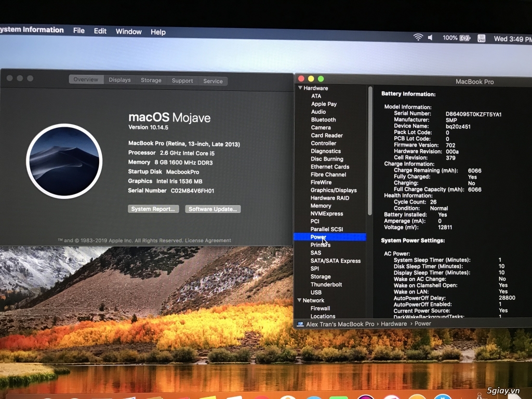Click the battery serial number D864095T0KZFT5YA1
Image resolution: width=532 pixels, height=399 pixels.
click(x=473, y=114)
